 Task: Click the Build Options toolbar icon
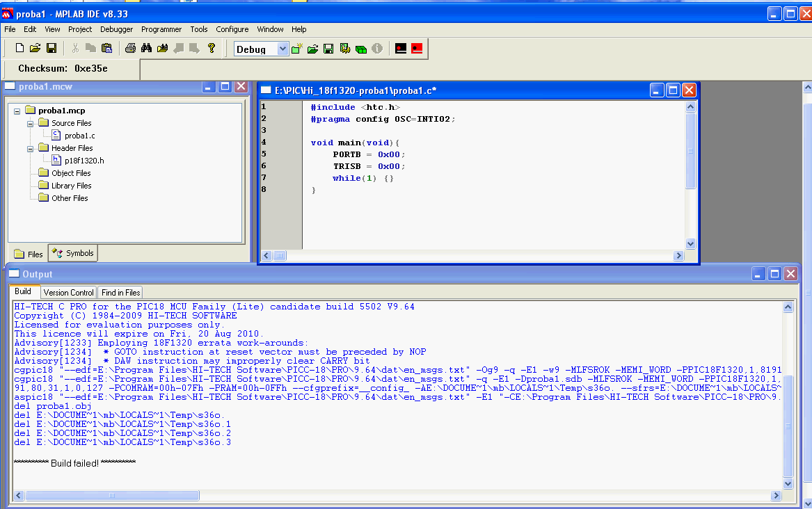(345, 49)
